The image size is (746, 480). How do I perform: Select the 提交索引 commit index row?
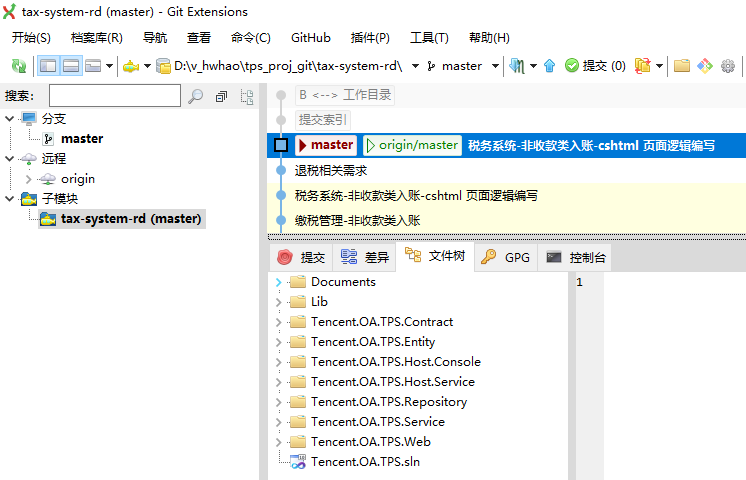323,120
